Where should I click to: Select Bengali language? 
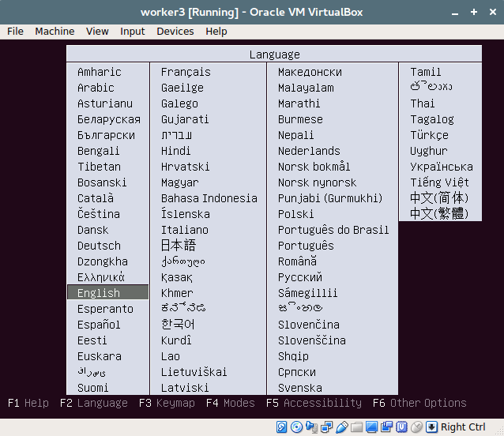[x=99, y=151]
